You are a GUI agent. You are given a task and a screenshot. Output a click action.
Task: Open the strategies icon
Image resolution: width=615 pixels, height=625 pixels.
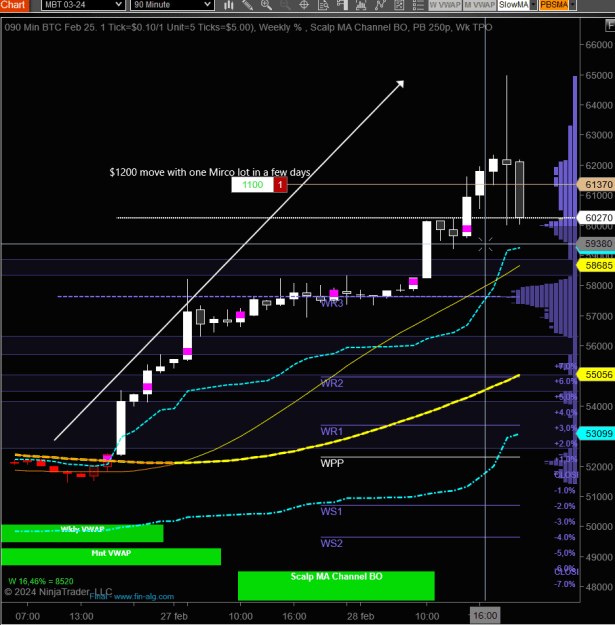380,5
